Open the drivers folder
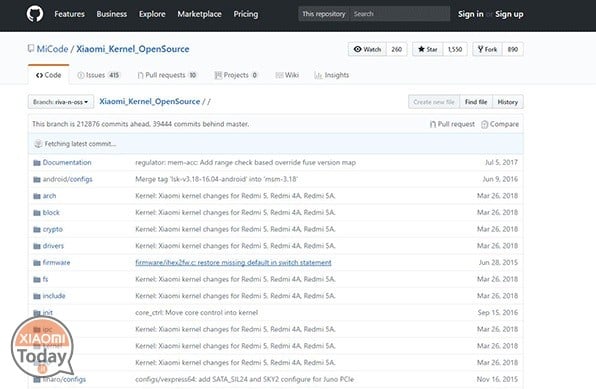This screenshot has height=389, width=596. [53, 246]
